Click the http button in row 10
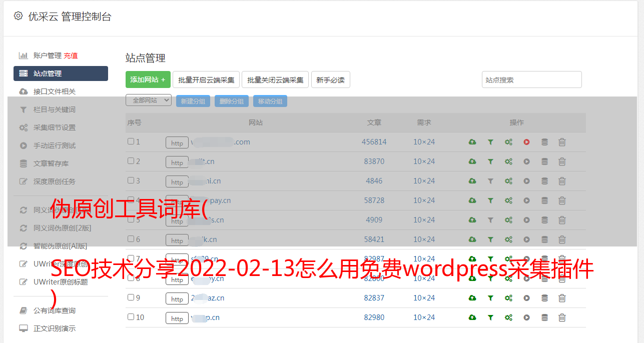 coord(177,318)
